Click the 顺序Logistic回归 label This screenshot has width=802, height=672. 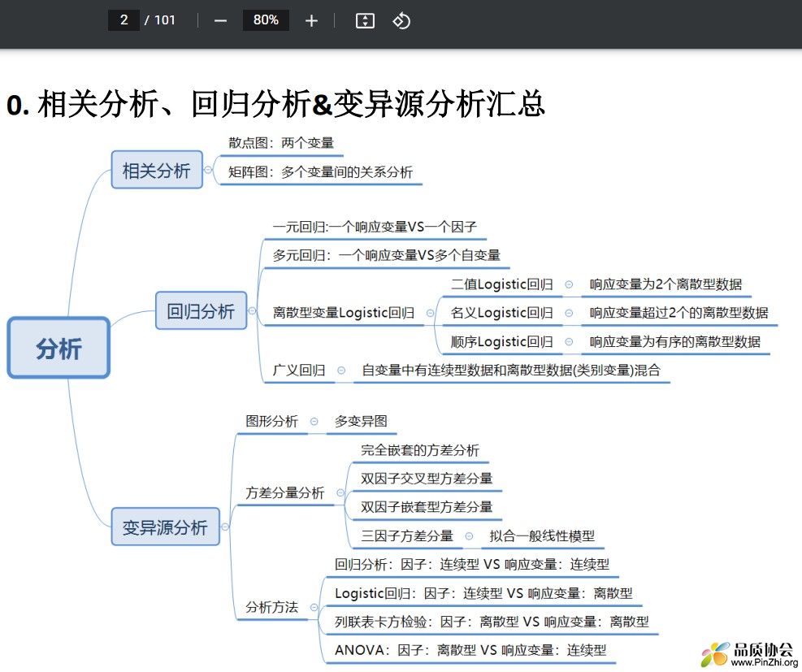click(x=502, y=341)
